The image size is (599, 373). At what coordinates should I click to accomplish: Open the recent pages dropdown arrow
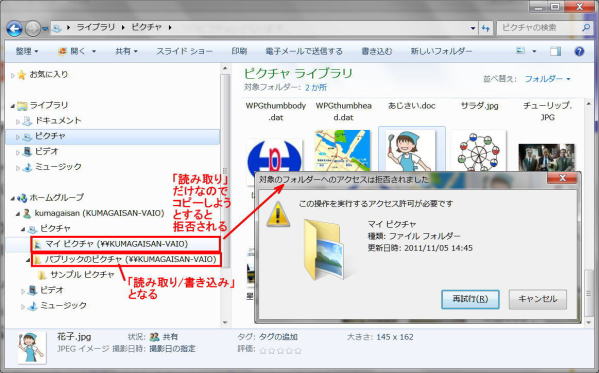pyautogui.click(x=45, y=29)
